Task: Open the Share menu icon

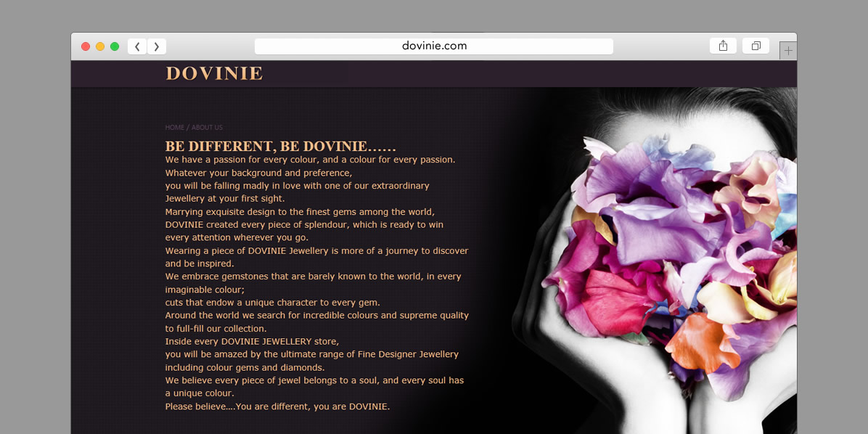Action: coord(723,46)
